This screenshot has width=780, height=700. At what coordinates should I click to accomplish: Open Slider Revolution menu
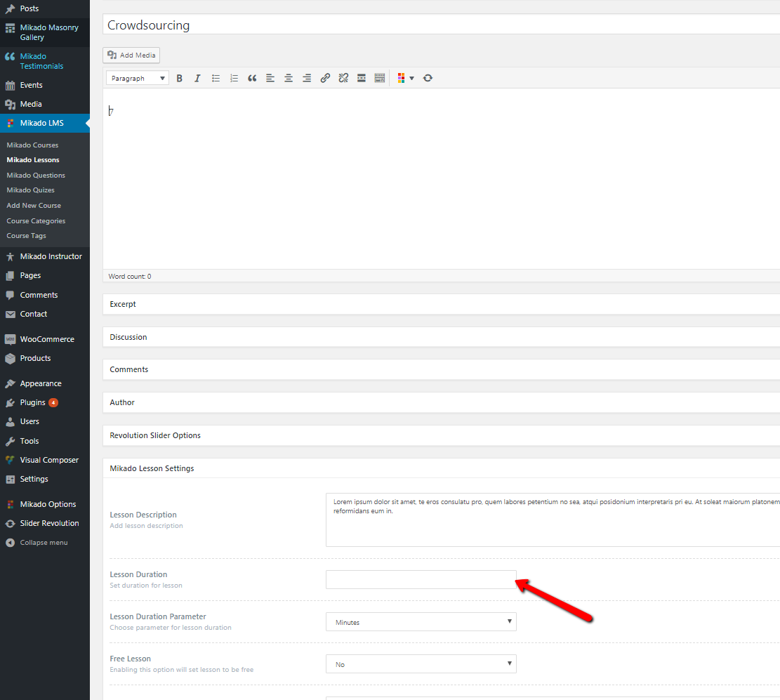pos(45,523)
